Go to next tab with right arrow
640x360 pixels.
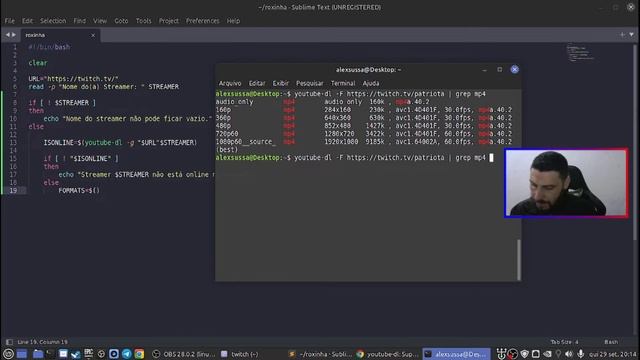[x=14, y=35]
